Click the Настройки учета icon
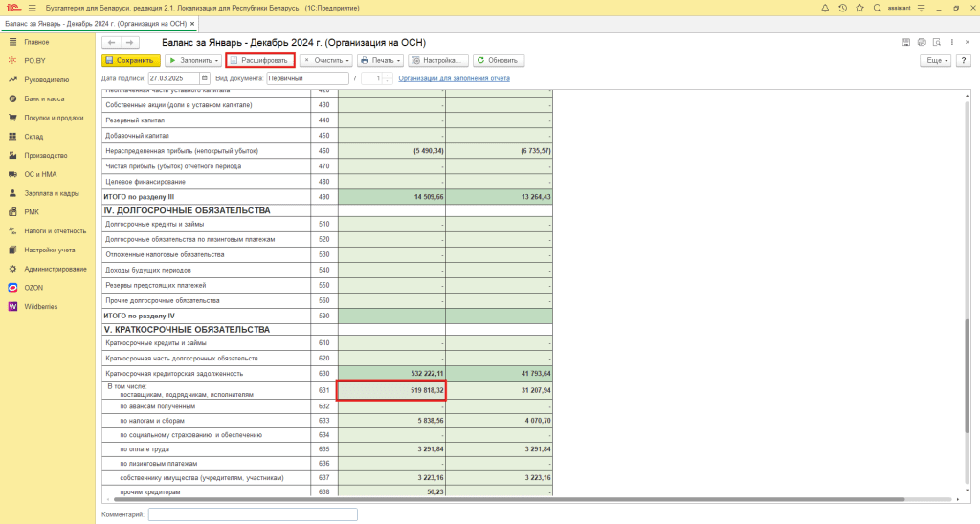Viewport: 980px width, 524px height. pos(12,250)
